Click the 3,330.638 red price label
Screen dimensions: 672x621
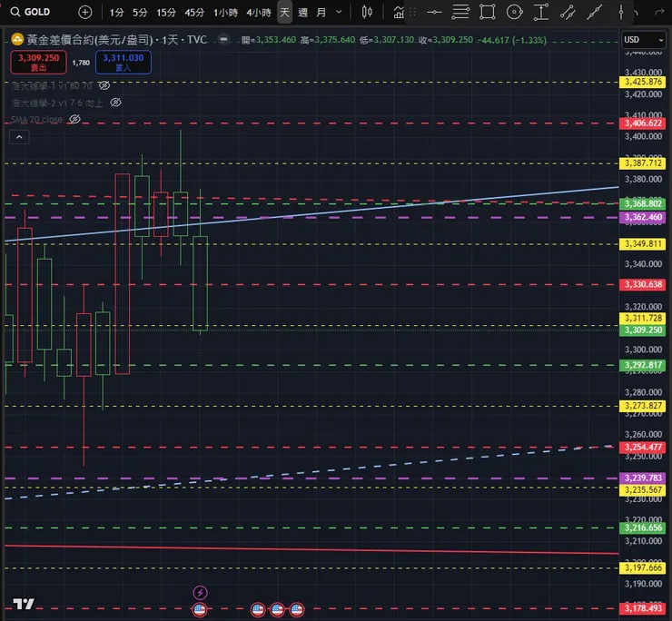643,284
